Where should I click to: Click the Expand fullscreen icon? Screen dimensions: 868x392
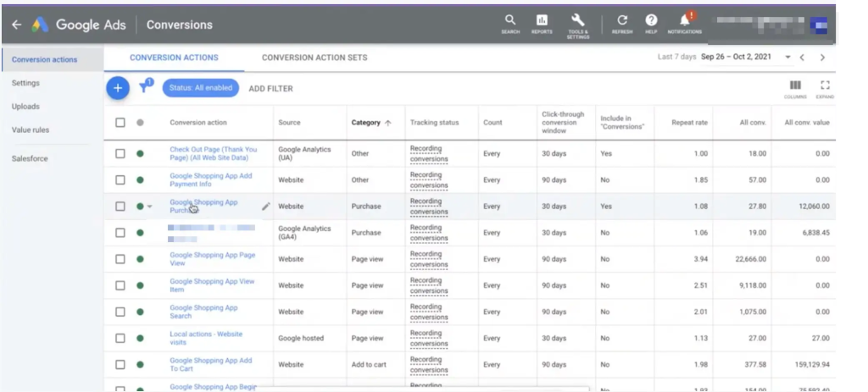click(825, 86)
